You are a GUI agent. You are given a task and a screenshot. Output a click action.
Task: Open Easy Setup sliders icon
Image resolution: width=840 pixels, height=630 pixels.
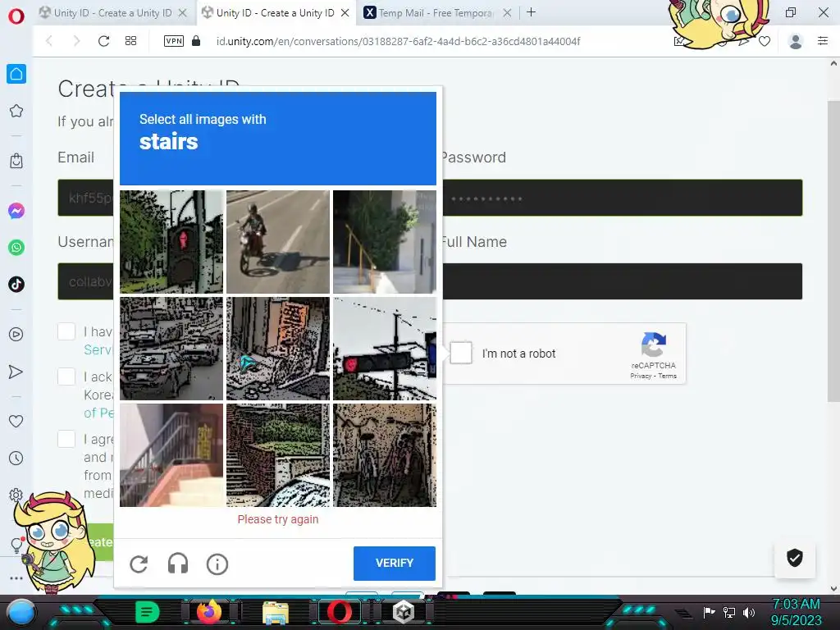click(x=823, y=41)
